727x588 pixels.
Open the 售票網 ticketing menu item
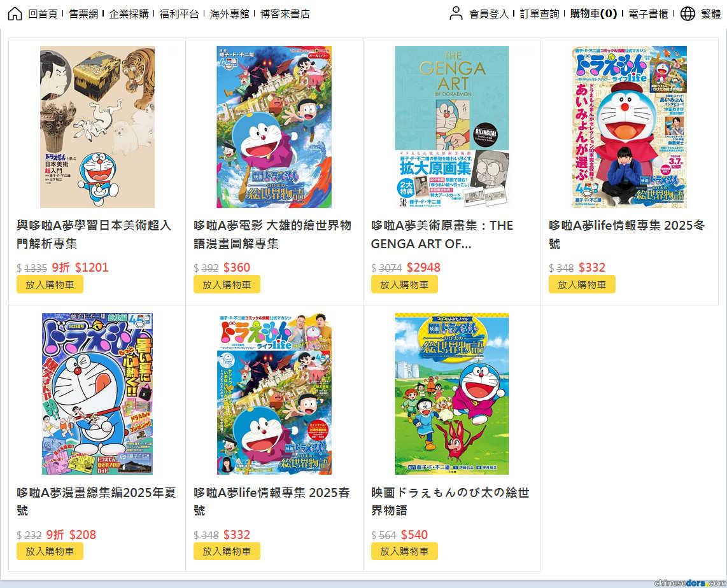pyautogui.click(x=83, y=14)
